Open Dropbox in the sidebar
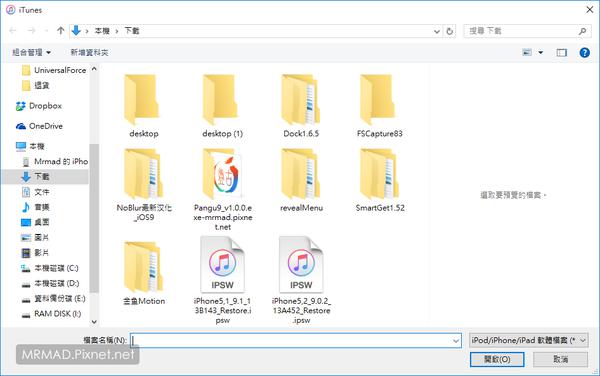 [39, 106]
